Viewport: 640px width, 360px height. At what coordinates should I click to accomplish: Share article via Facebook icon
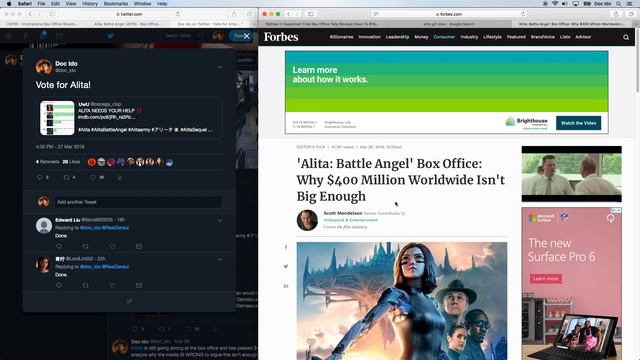click(286, 247)
